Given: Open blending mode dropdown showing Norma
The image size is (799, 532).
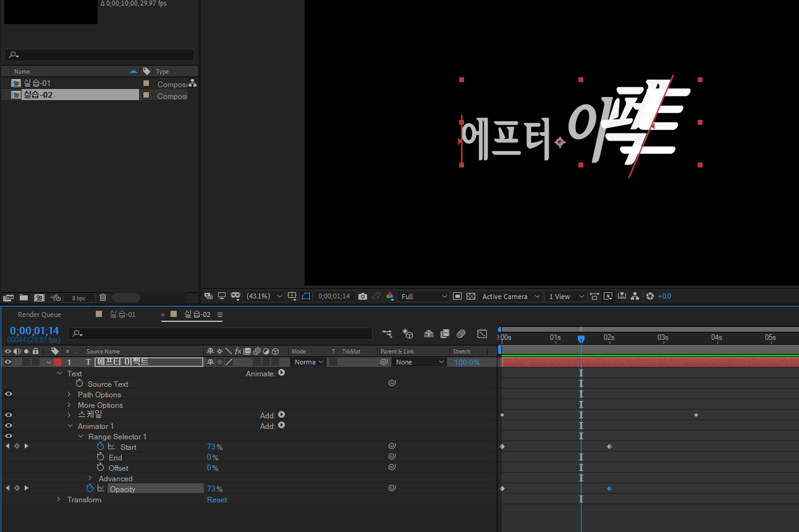Looking at the screenshot, I should tap(308, 362).
